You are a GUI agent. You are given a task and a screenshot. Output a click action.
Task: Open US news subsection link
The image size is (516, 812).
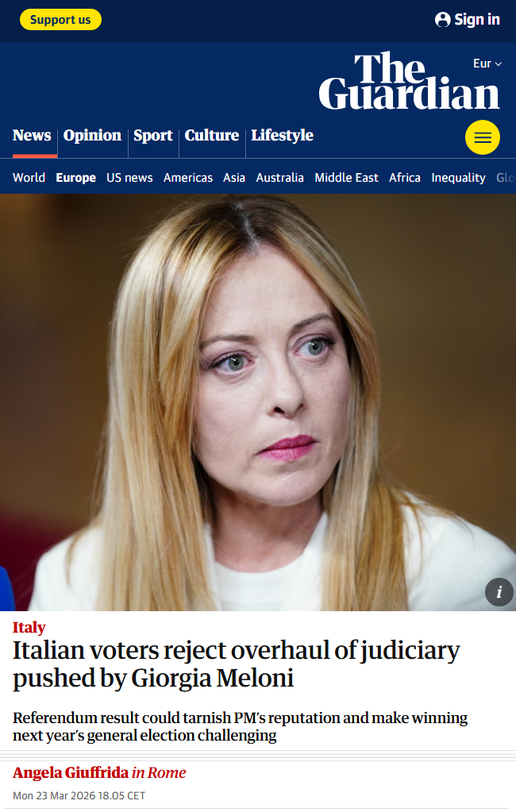[129, 178]
